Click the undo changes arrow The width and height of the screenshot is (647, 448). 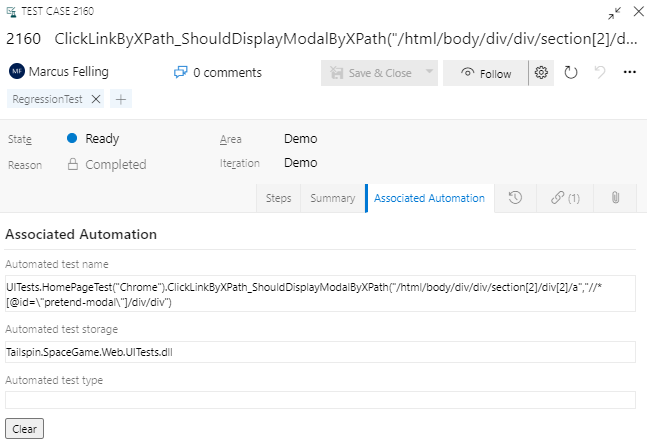[600, 73]
